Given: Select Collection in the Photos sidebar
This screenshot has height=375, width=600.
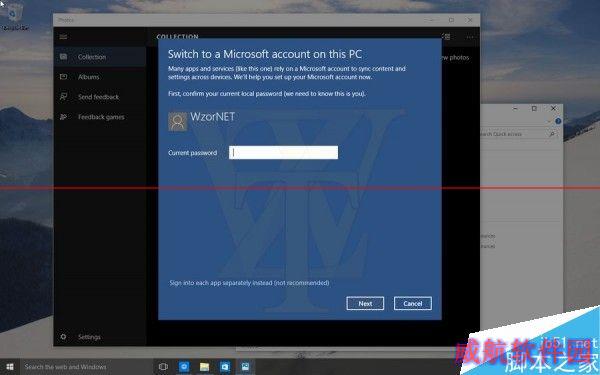Looking at the screenshot, I should 99,57.
